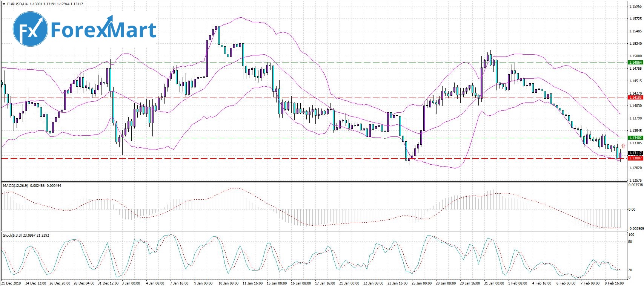The height and width of the screenshot is (286, 644).
Task: Click the 1.15000 value on price axis
Action: (635, 56)
